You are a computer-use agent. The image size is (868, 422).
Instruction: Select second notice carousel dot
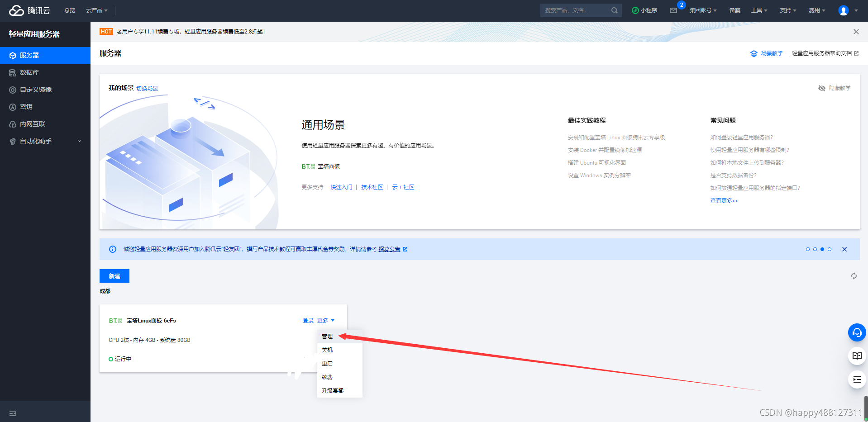click(815, 249)
